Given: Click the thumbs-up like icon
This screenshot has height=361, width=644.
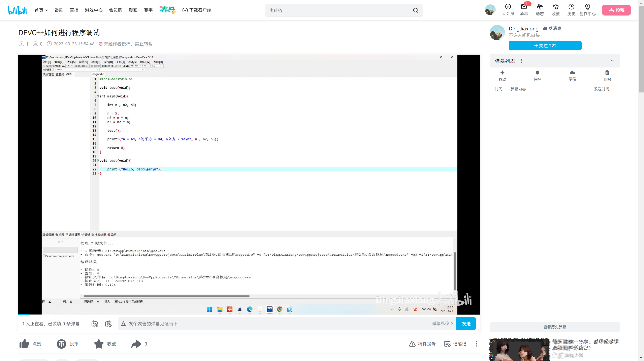Looking at the screenshot, I should tap(24, 344).
